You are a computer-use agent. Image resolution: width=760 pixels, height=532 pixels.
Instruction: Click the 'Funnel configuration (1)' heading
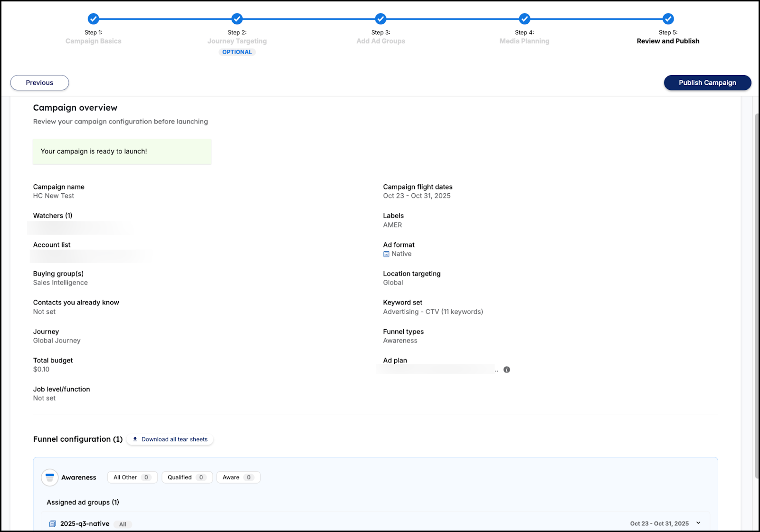pos(78,439)
